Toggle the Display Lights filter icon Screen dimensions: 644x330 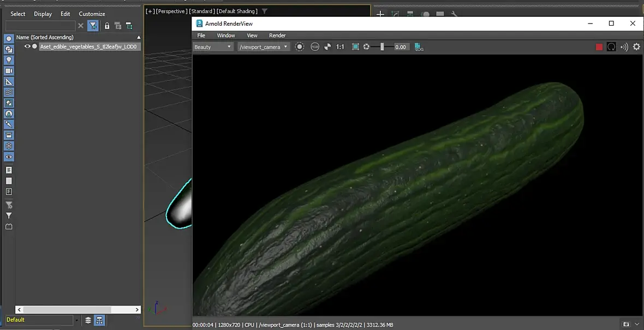click(x=9, y=60)
